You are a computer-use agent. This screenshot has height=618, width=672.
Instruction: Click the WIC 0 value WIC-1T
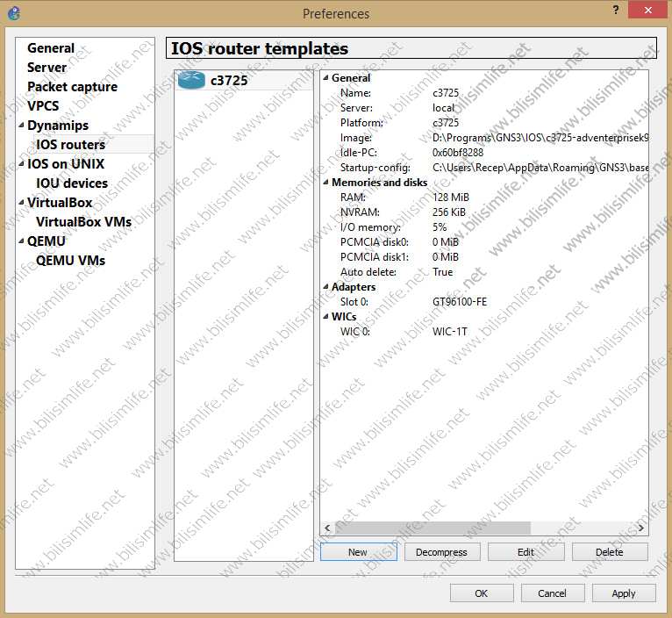[449, 332]
